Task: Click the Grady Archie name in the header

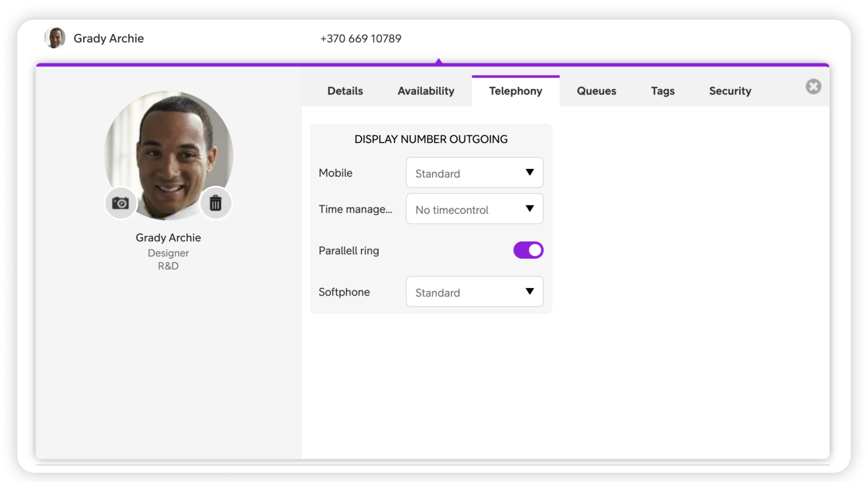Action: (x=109, y=38)
